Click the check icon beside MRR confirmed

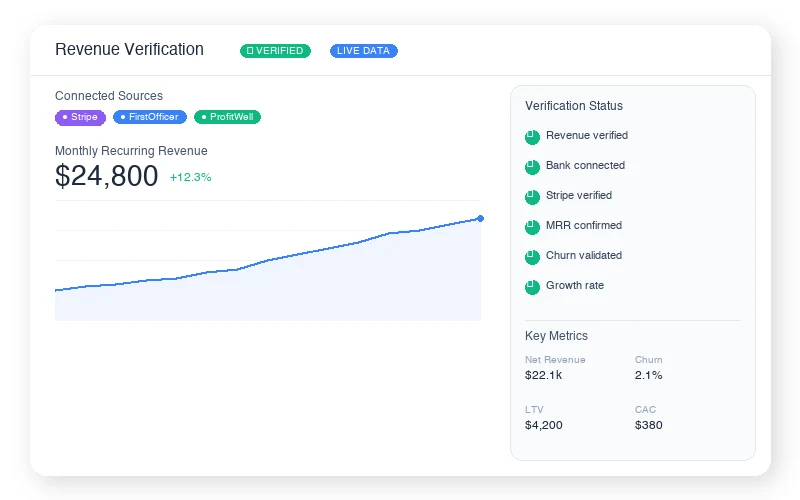[532, 227]
